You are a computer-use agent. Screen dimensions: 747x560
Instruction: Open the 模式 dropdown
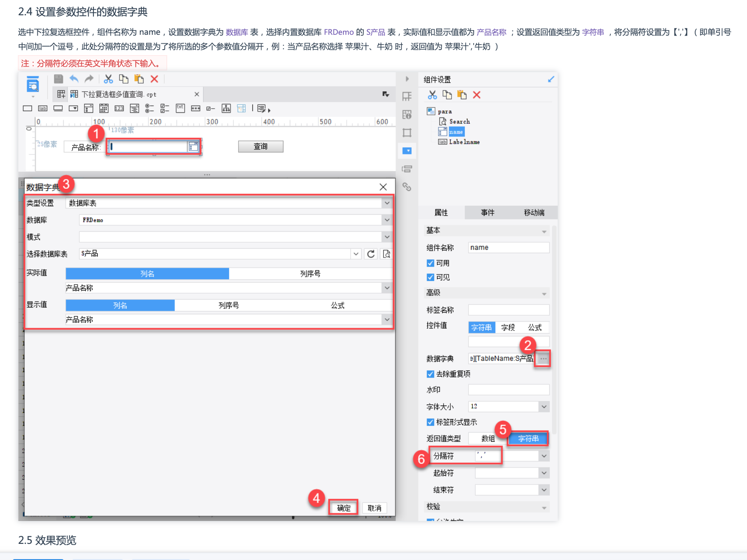coord(387,237)
